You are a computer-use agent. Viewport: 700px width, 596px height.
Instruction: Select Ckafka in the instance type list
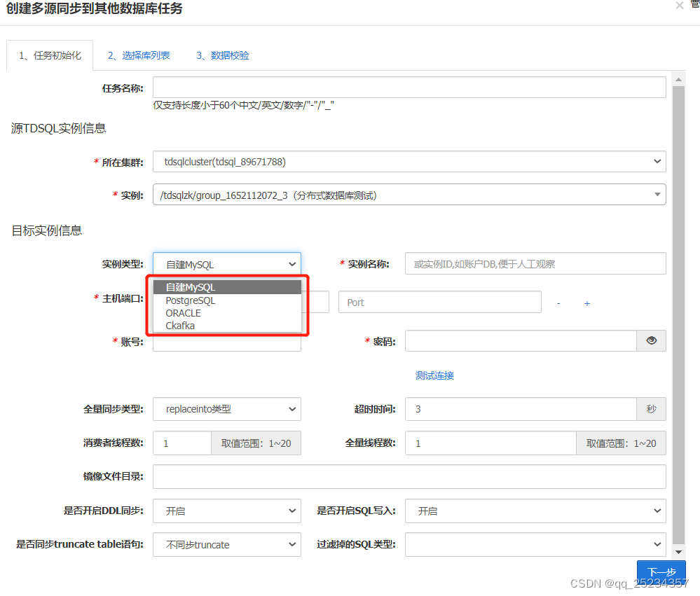click(190, 326)
